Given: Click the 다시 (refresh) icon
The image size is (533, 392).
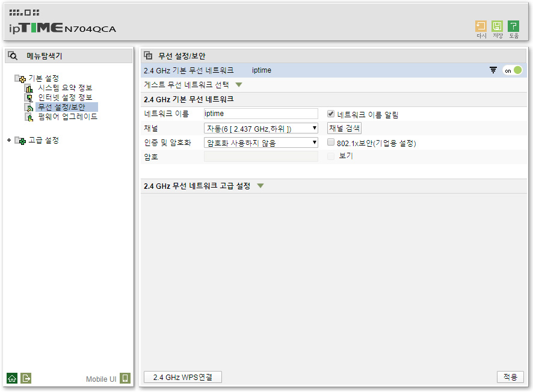Looking at the screenshot, I should click(x=481, y=26).
